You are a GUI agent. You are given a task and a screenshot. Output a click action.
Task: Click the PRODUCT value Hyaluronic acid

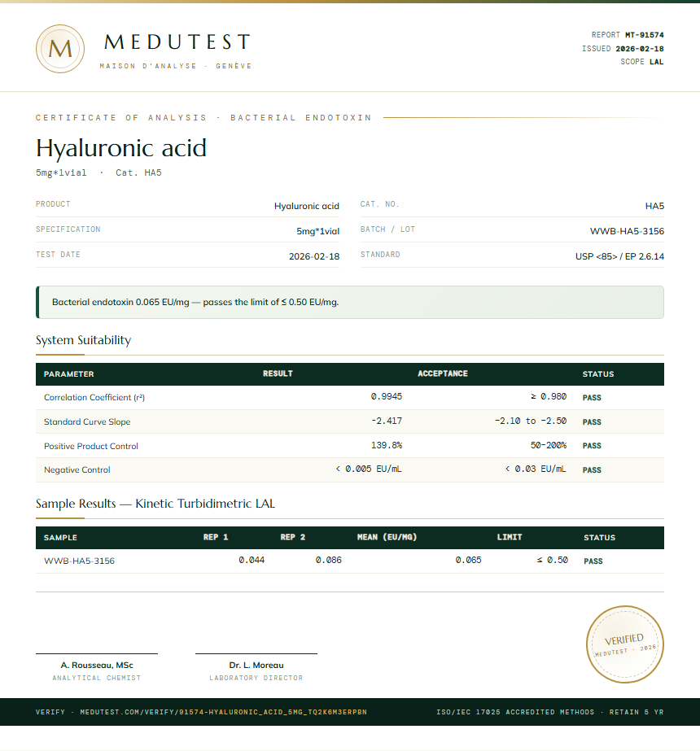tap(307, 206)
